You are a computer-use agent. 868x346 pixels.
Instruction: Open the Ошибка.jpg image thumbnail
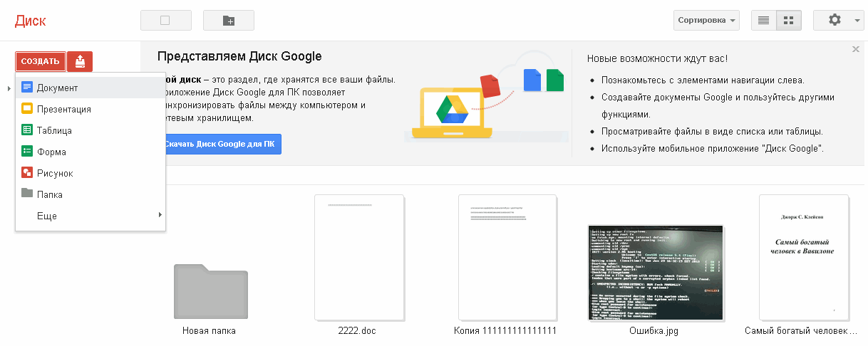655,272
